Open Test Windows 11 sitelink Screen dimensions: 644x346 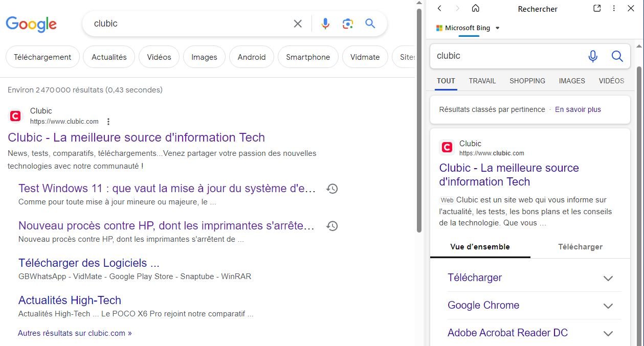(x=167, y=189)
